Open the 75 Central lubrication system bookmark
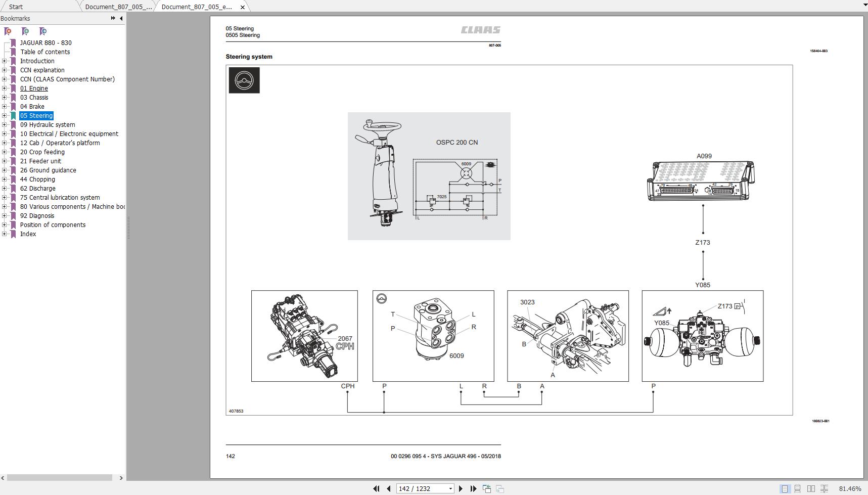868x495 pixels. point(60,198)
